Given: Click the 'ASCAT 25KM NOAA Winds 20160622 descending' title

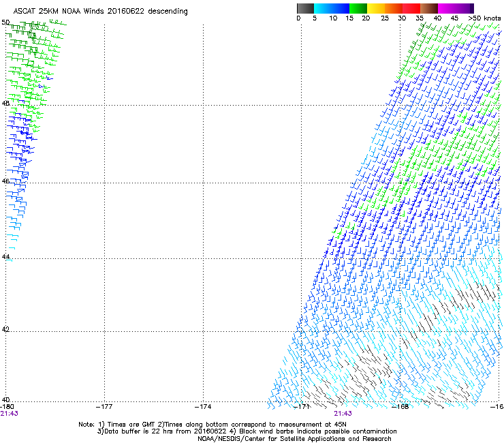Looking at the screenshot, I should [x=100, y=11].
